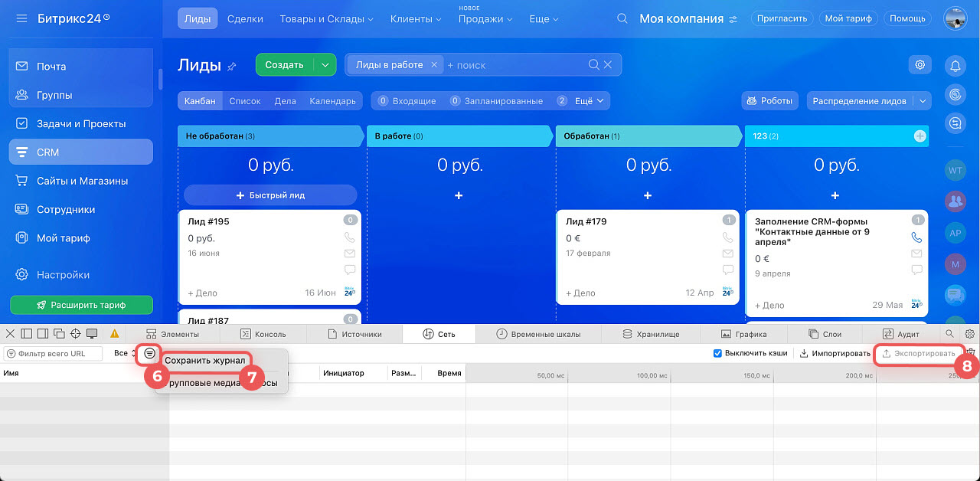The width and height of the screenshot is (980, 481).
Task: Add a Быстрый лид
Action: 270,195
